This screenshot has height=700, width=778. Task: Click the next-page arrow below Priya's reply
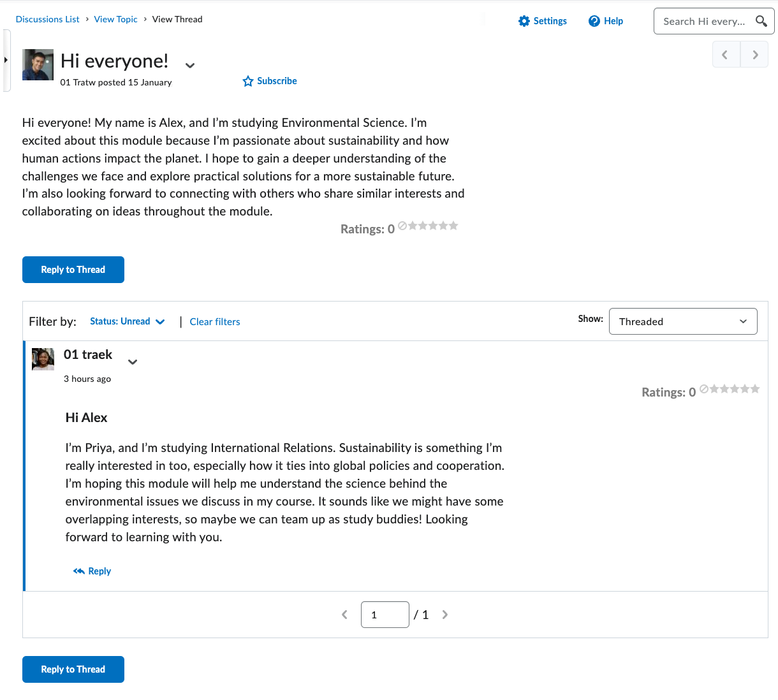[x=444, y=614]
